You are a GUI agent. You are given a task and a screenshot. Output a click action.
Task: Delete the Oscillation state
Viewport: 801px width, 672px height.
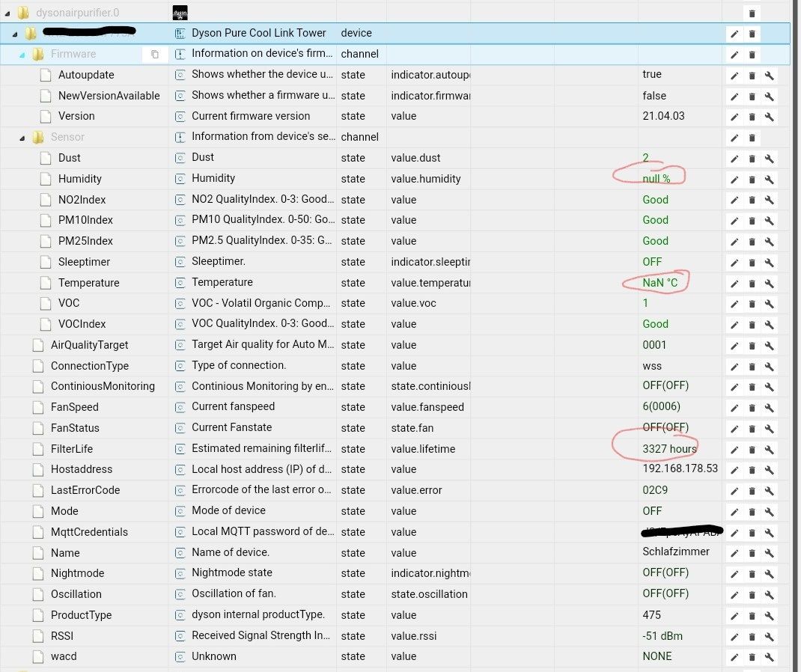[752, 596]
